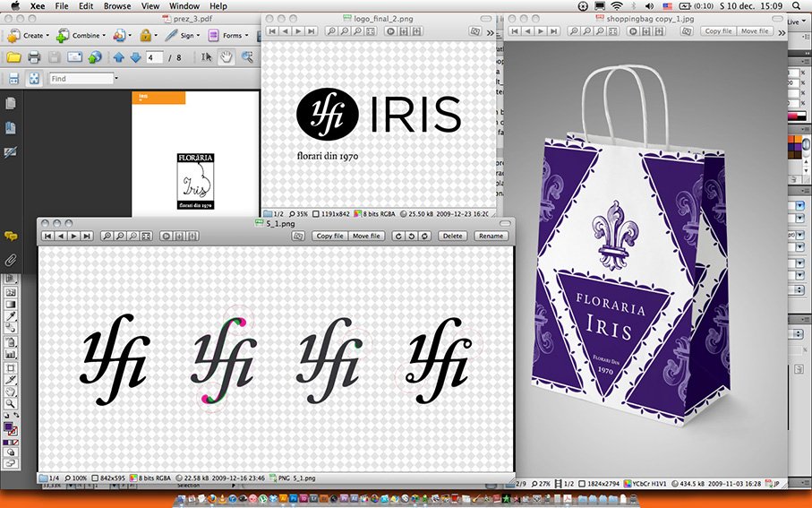Click Rename button in 5_1.png window
Image resolution: width=812 pixels, height=508 pixels.
click(490, 236)
